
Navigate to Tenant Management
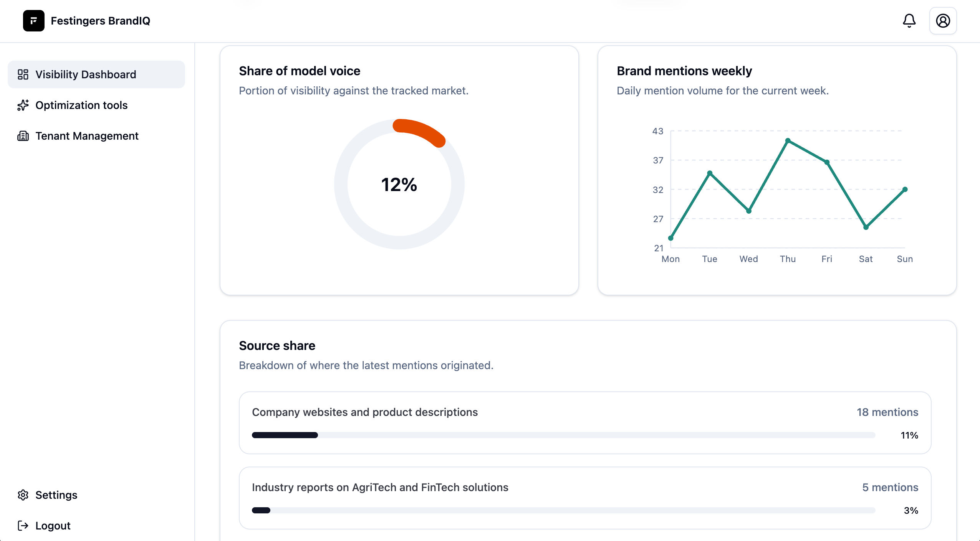coord(87,136)
